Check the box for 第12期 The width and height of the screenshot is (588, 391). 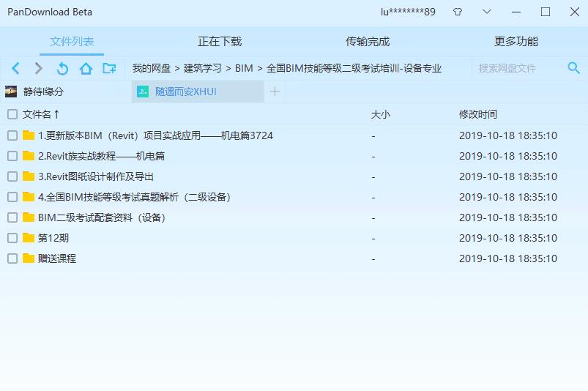click(x=12, y=238)
